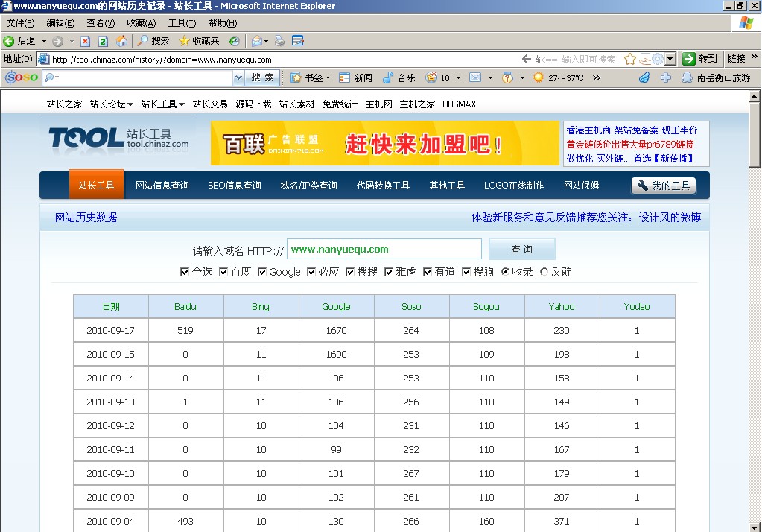
Task: Click the 转到 go button
Action: tap(699, 59)
